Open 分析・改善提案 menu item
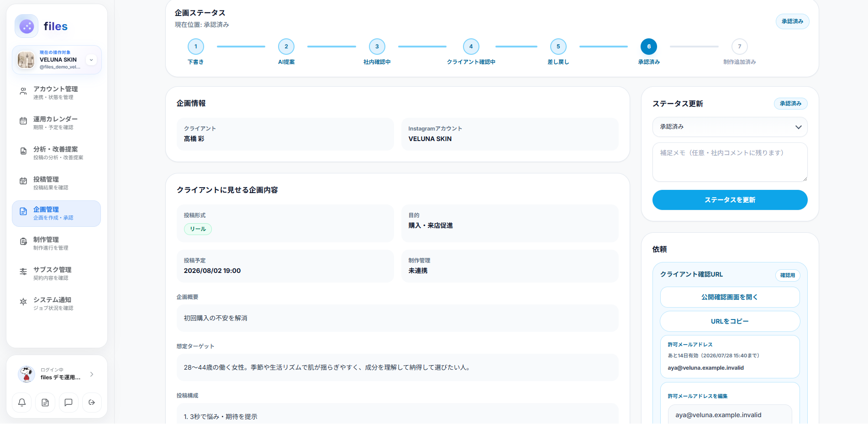Viewport: 868px width, 424px height. pos(56,153)
